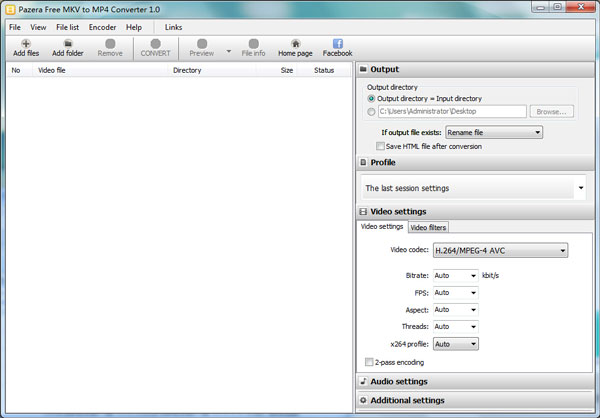
Task: Enable Save HTML file after conversion
Action: [380, 146]
